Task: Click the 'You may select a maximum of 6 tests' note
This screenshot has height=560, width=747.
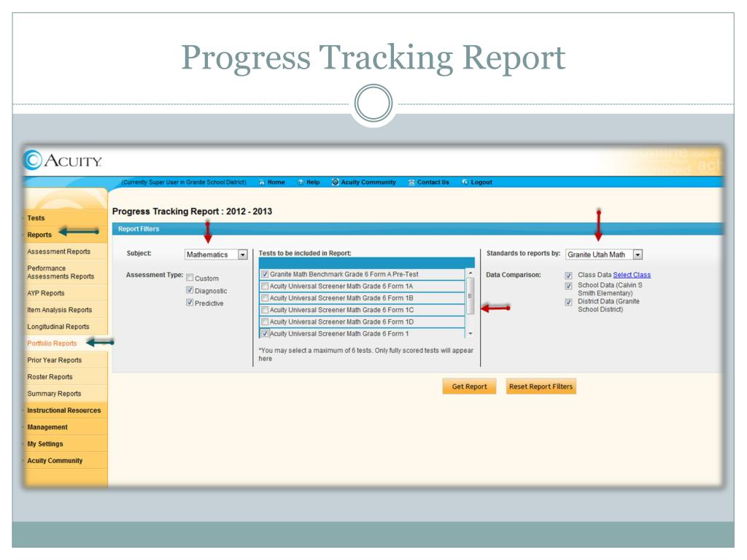Action: [x=366, y=354]
